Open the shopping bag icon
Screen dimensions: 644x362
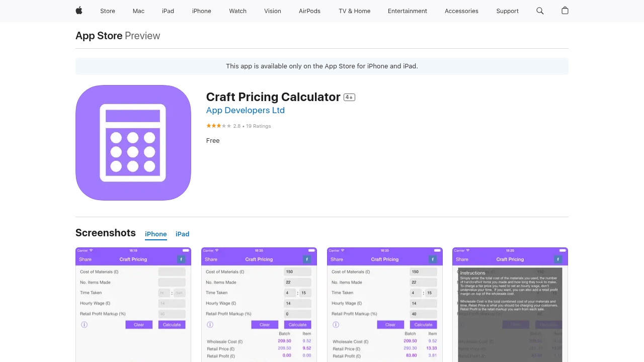(x=565, y=11)
